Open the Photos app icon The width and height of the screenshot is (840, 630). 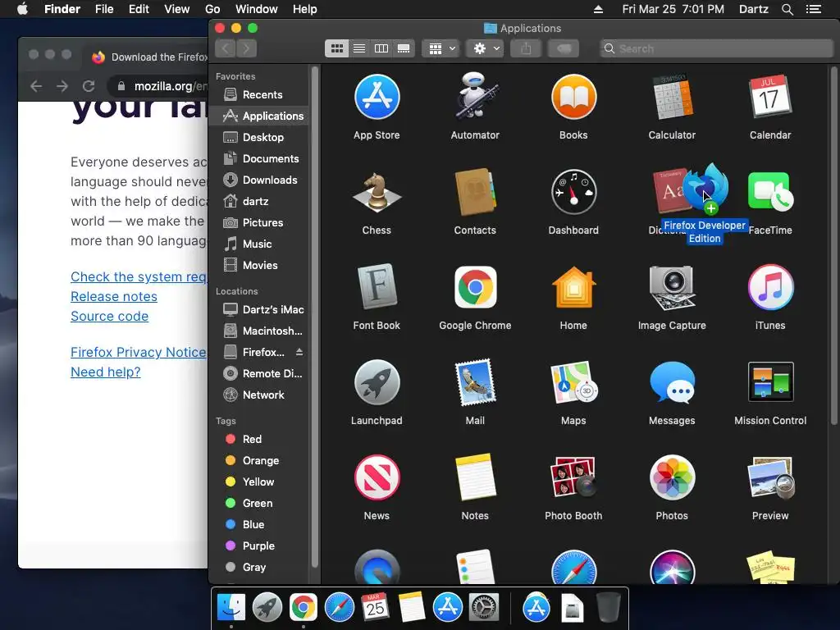(x=672, y=478)
